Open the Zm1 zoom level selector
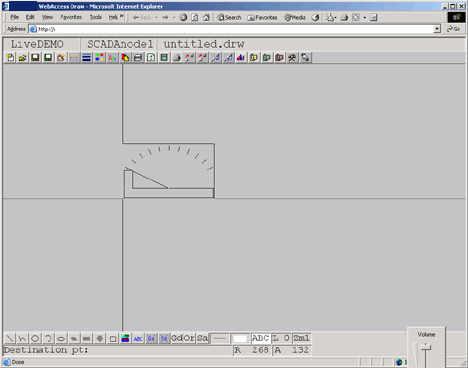 [x=302, y=338]
